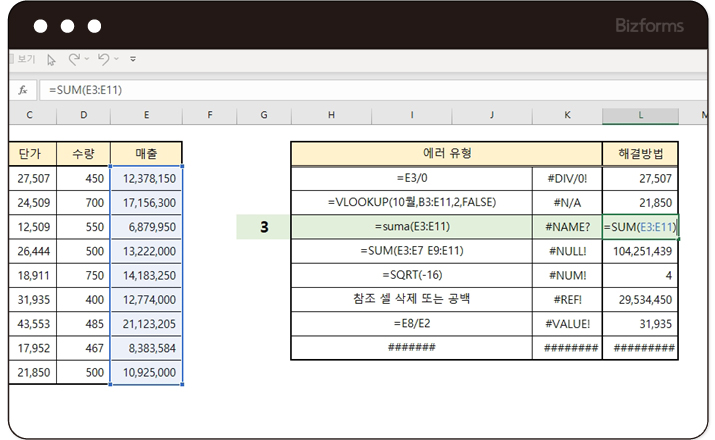Select column H header
The height and width of the screenshot is (440, 715).
pyautogui.click(x=332, y=115)
